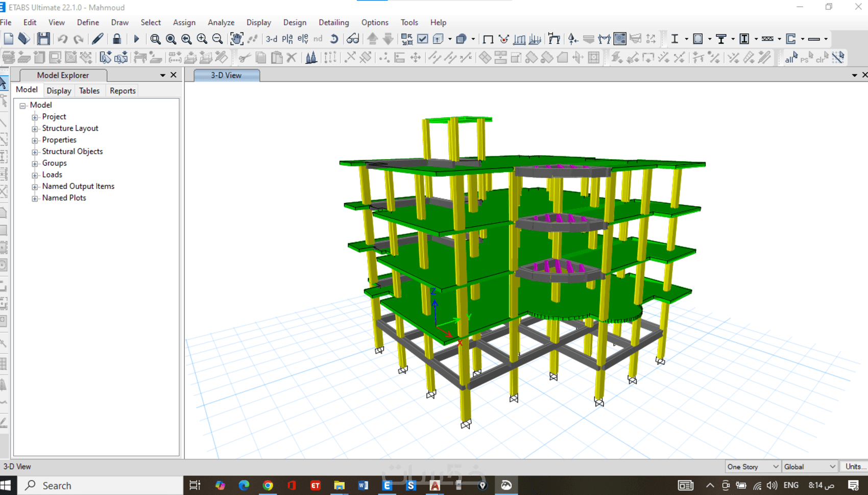Click the Units button
The height and width of the screenshot is (495, 868).
pos(854,466)
